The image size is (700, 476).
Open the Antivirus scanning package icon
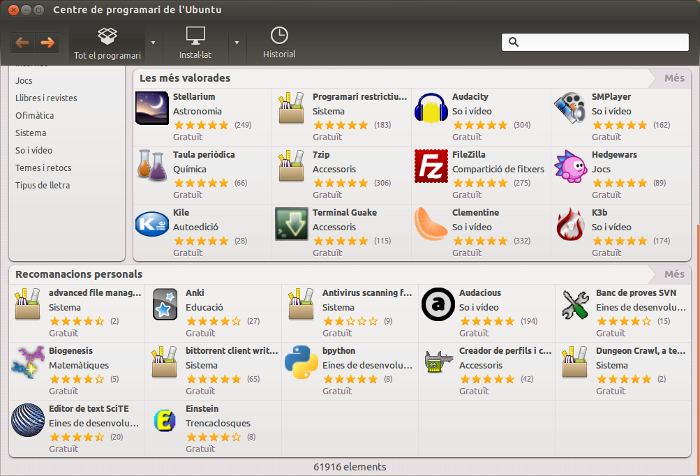click(x=301, y=304)
